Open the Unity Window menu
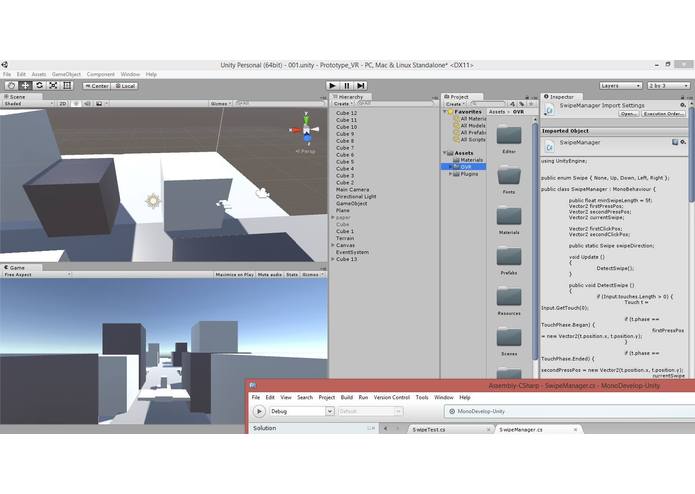Image resolution: width=695 pixels, height=494 pixels. (130, 74)
